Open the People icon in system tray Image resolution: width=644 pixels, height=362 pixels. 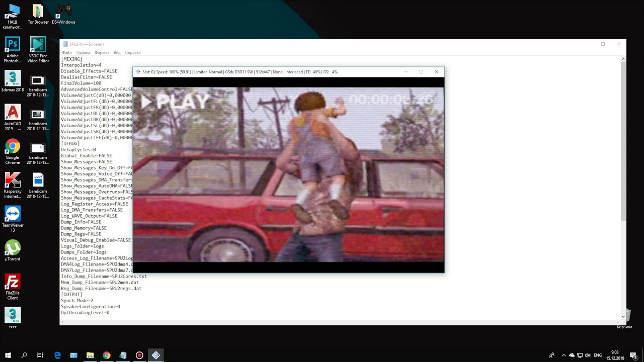(x=552, y=355)
